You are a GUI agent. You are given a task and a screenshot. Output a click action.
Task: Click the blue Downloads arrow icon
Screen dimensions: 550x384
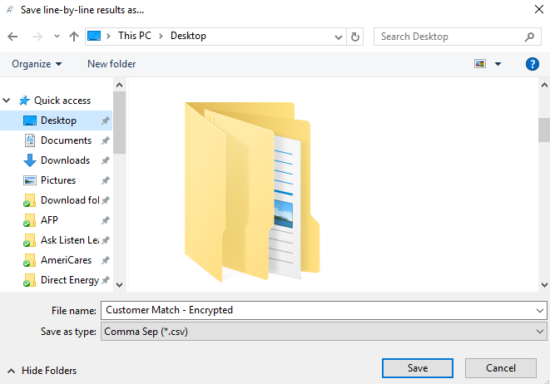click(30, 161)
